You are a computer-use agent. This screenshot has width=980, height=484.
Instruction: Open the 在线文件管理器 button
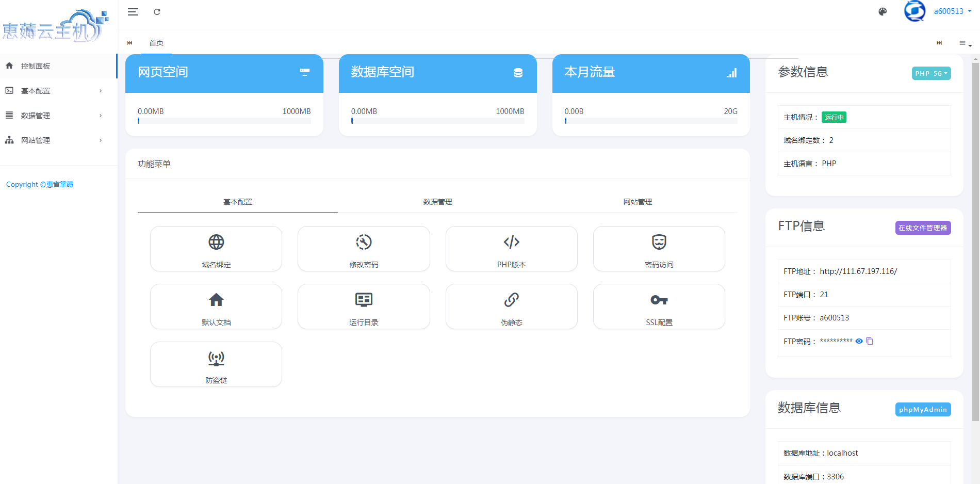point(923,228)
